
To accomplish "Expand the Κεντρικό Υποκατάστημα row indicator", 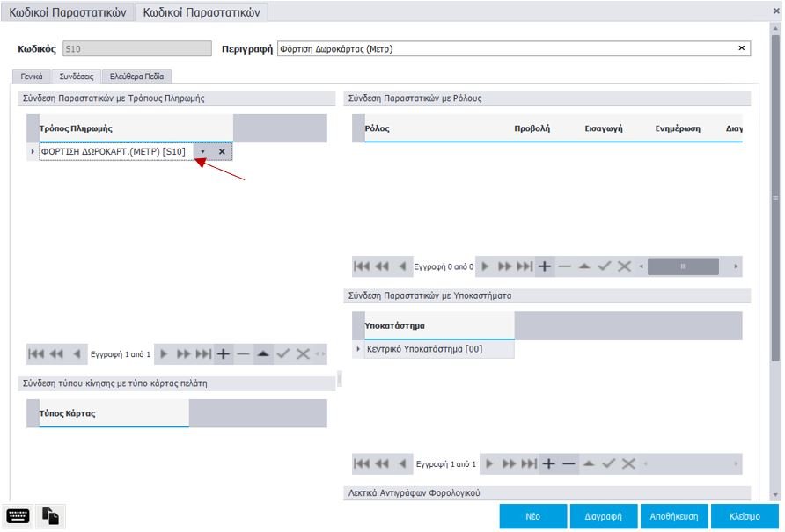I will coord(358,350).
